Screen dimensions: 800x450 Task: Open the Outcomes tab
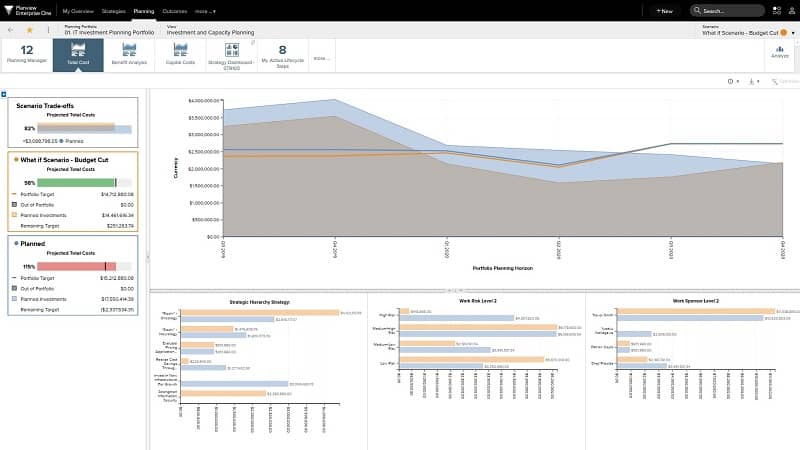coord(174,11)
